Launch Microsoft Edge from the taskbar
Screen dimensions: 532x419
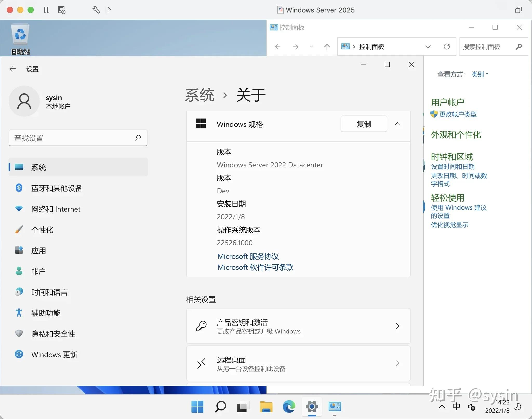289,407
